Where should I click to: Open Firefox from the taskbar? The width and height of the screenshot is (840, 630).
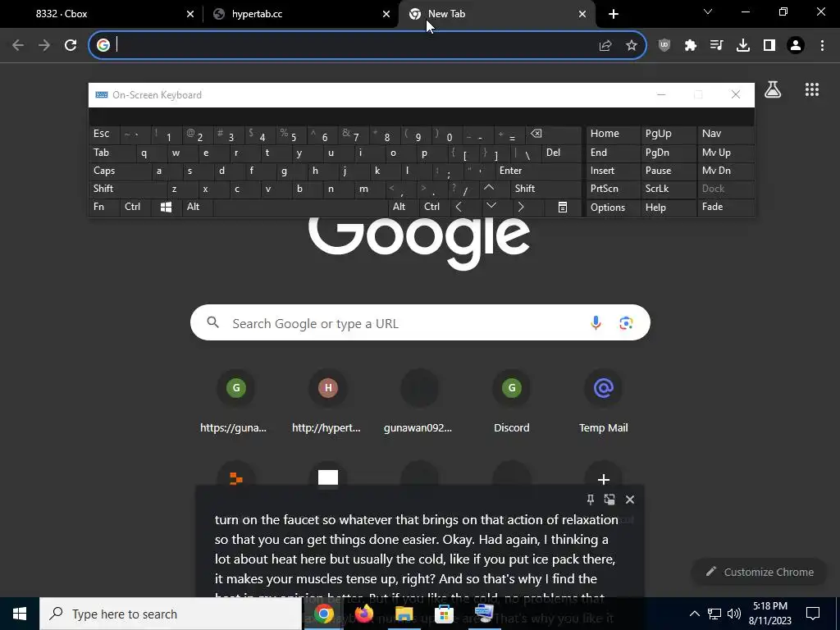[x=363, y=614]
